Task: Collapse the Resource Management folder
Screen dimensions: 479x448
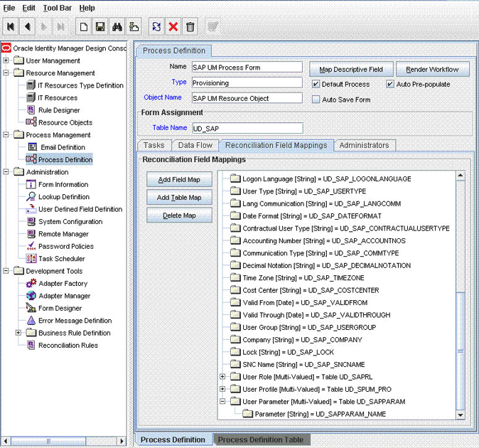Action: (6, 73)
